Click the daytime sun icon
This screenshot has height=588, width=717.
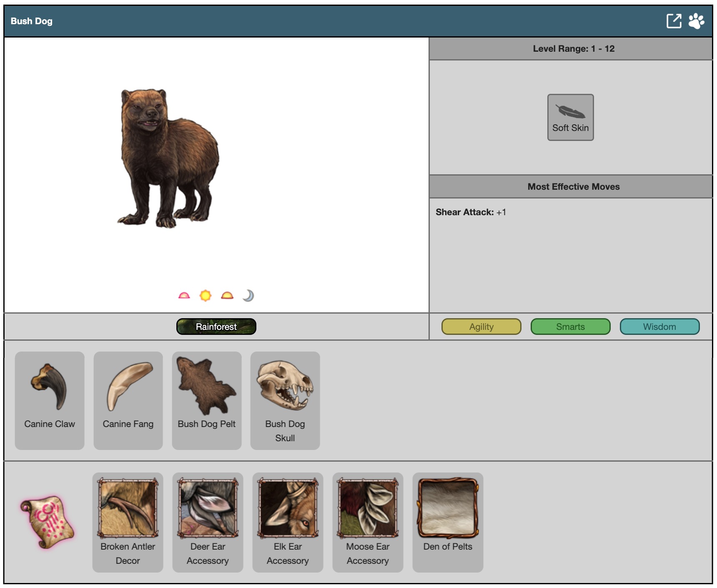click(x=206, y=296)
